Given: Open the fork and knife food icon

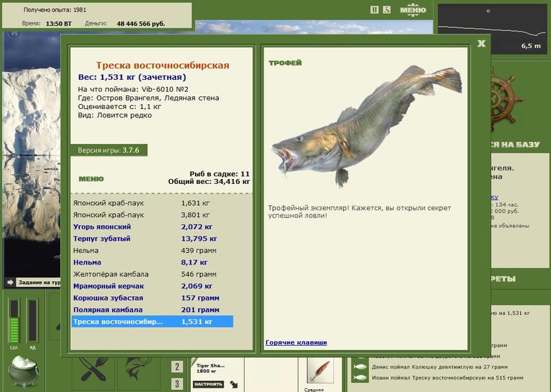Looking at the screenshot, I should 93,371.
